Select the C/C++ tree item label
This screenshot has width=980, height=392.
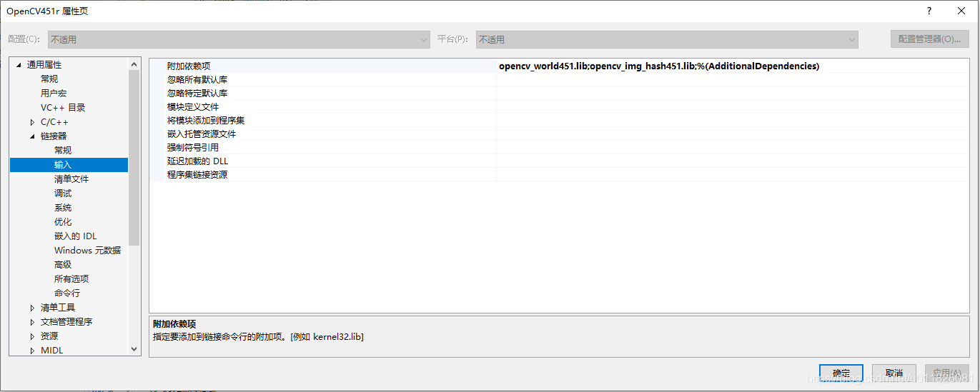tap(54, 122)
